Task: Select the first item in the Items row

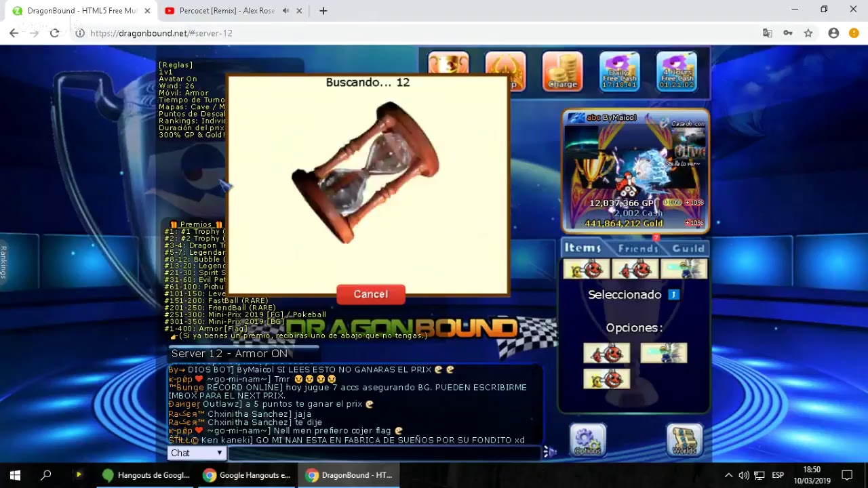Action: coord(587,270)
